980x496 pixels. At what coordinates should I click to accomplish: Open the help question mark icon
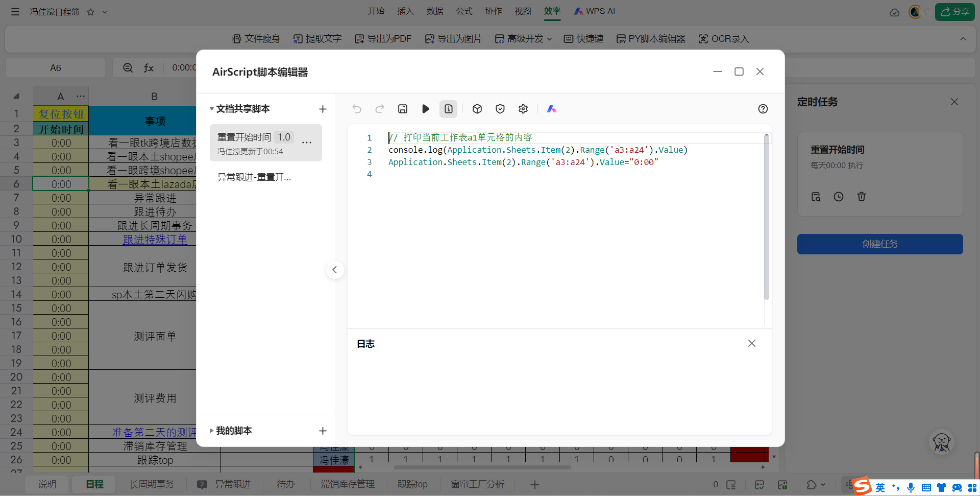[763, 109]
